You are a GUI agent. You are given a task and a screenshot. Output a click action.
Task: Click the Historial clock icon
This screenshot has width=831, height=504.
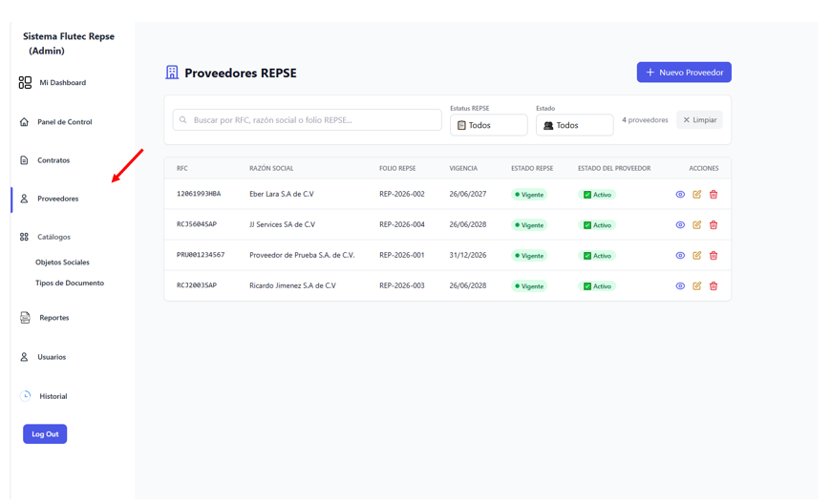tap(26, 396)
